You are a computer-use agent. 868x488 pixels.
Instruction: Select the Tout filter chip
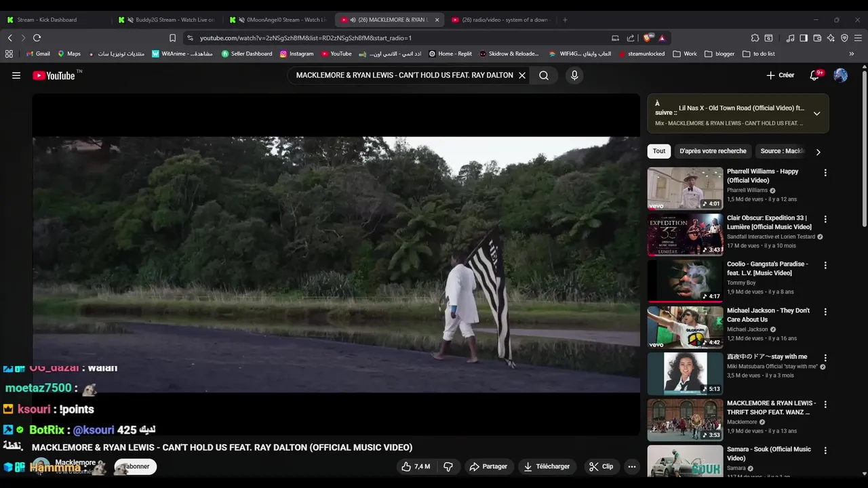coord(659,151)
